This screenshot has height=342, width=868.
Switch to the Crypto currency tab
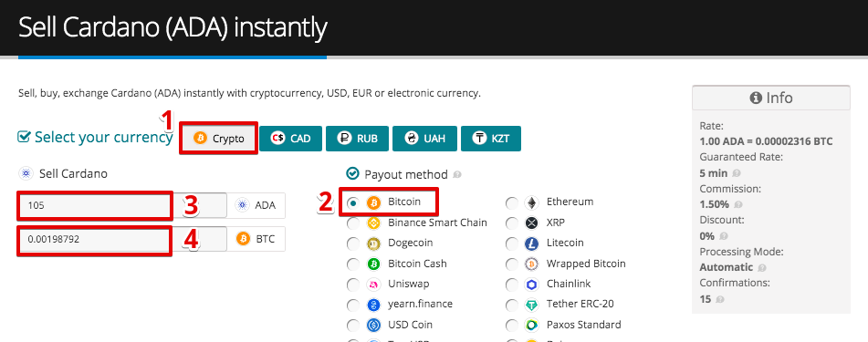tap(219, 139)
